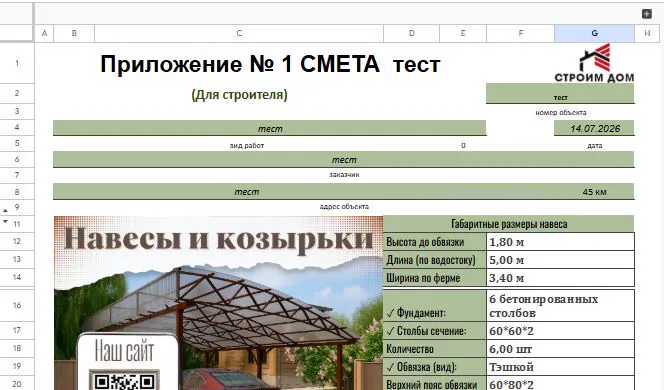Click the 60*80*2 value cell

[x=560, y=384]
